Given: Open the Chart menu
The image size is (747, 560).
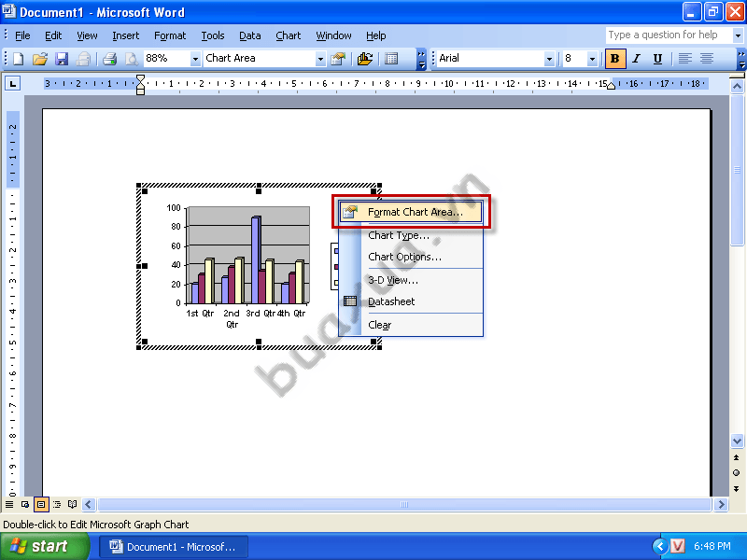Looking at the screenshot, I should [289, 35].
